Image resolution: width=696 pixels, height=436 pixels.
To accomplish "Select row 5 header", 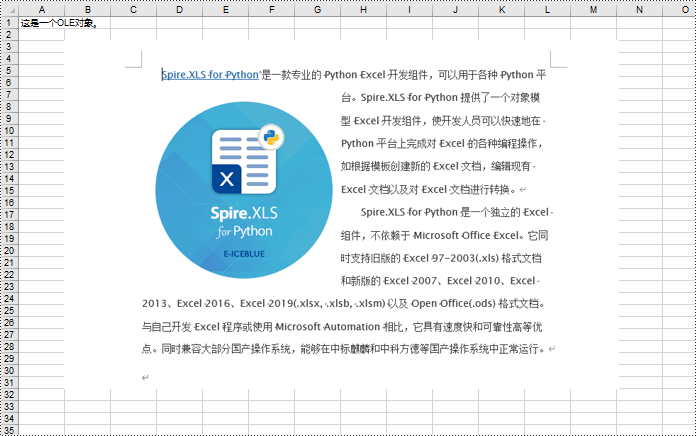I will pos(9,71).
